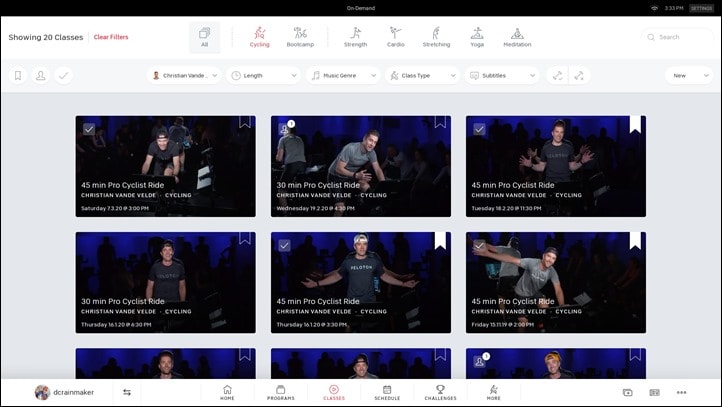
Task: Select the Cycling category icon
Action: point(259,37)
